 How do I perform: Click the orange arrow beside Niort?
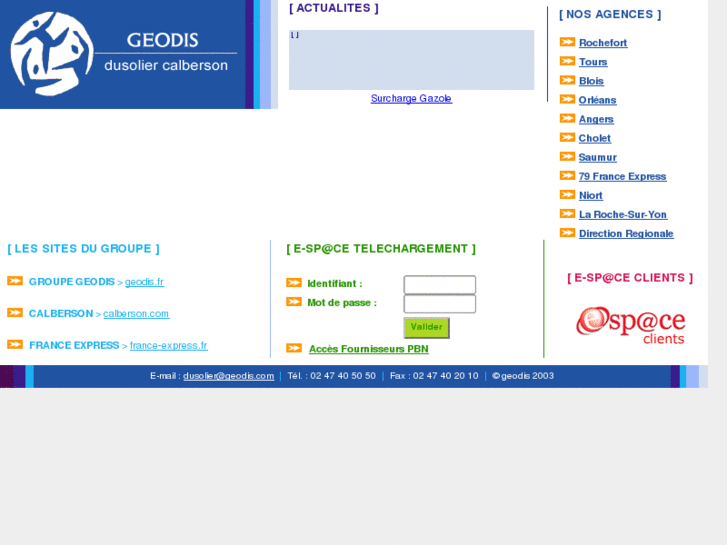(567, 194)
